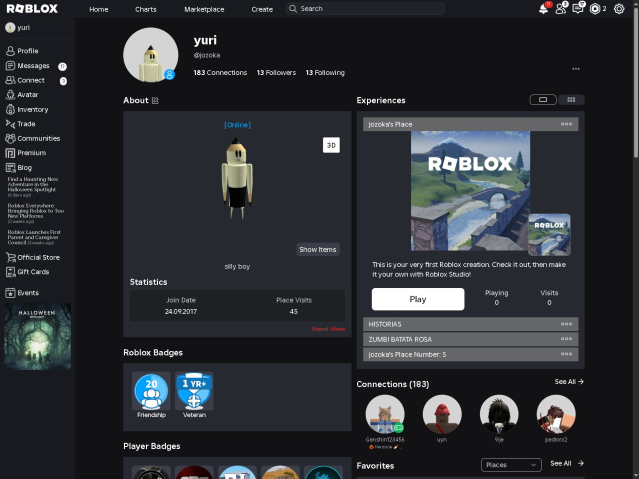639x479 pixels.
Task: Click the Report Abuse link
Action: click(x=328, y=328)
